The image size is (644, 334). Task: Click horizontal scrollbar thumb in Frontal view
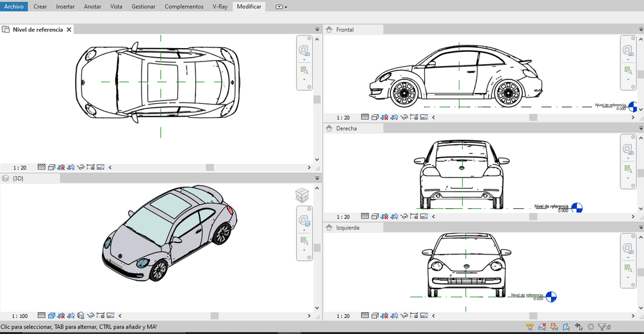(x=533, y=117)
